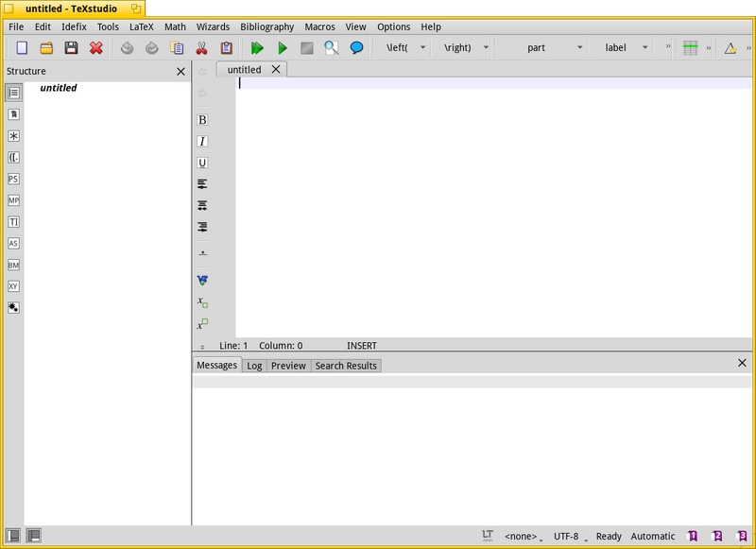756x549 pixels.
Task: Apply italic formatting with I icon
Action: (202, 141)
